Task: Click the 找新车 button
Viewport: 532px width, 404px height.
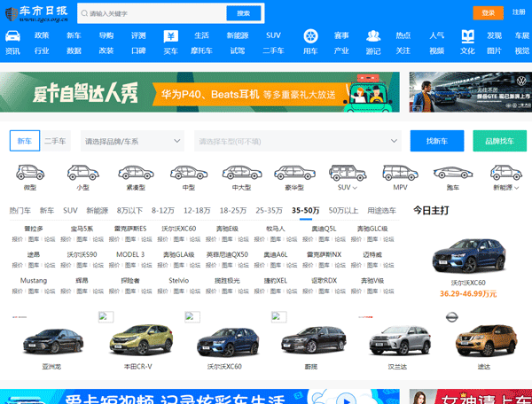Action: point(437,141)
